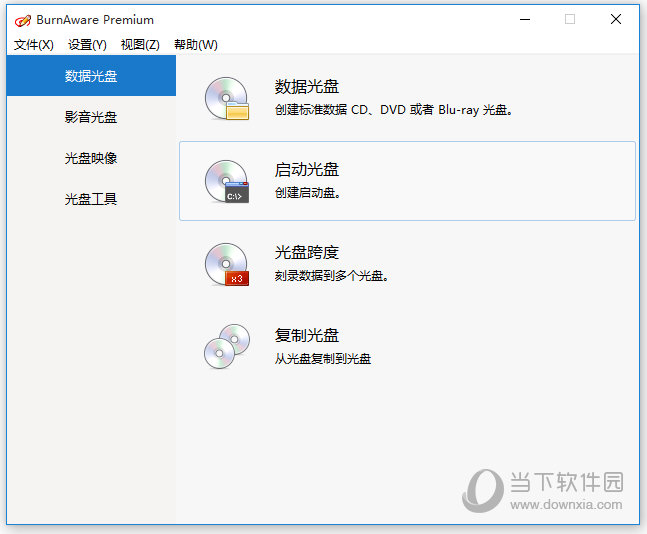The image size is (647, 534).
Task: Click the 光盘跨度 disc x3 icon
Action: pos(227,265)
